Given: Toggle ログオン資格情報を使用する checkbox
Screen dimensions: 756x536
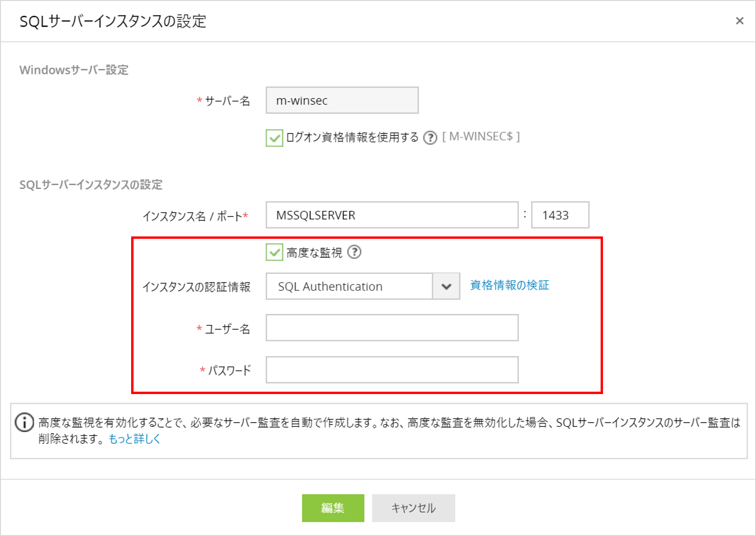Looking at the screenshot, I should coord(274,138).
